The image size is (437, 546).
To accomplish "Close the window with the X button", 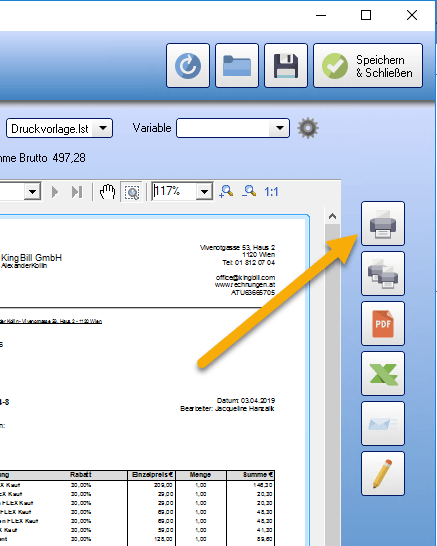I will 412,15.
